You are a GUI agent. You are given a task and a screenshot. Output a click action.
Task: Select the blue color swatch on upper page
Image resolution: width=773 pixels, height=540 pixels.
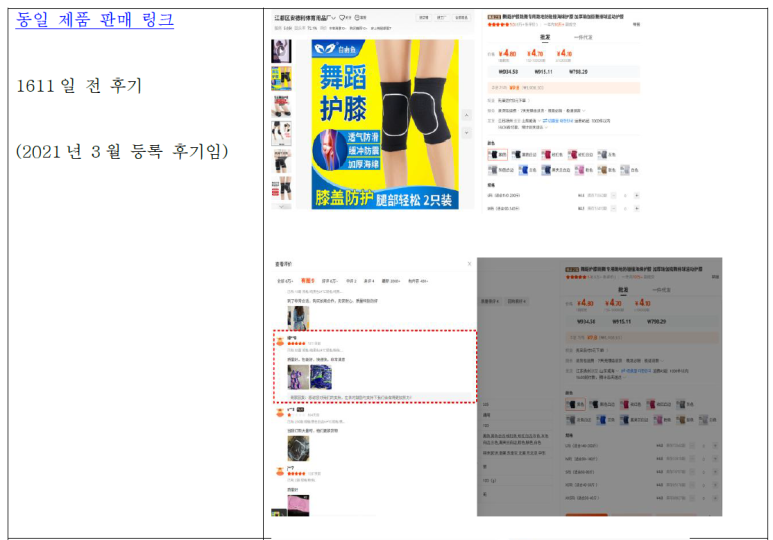(527, 170)
